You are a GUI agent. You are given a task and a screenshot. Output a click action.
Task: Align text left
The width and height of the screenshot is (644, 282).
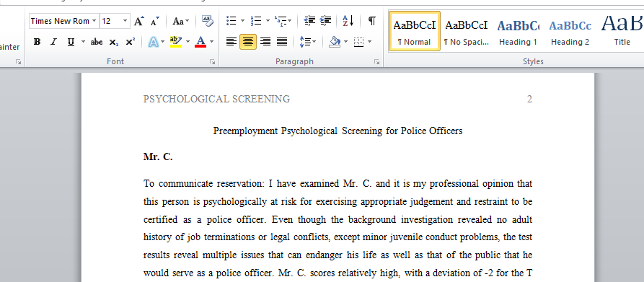click(x=231, y=41)
